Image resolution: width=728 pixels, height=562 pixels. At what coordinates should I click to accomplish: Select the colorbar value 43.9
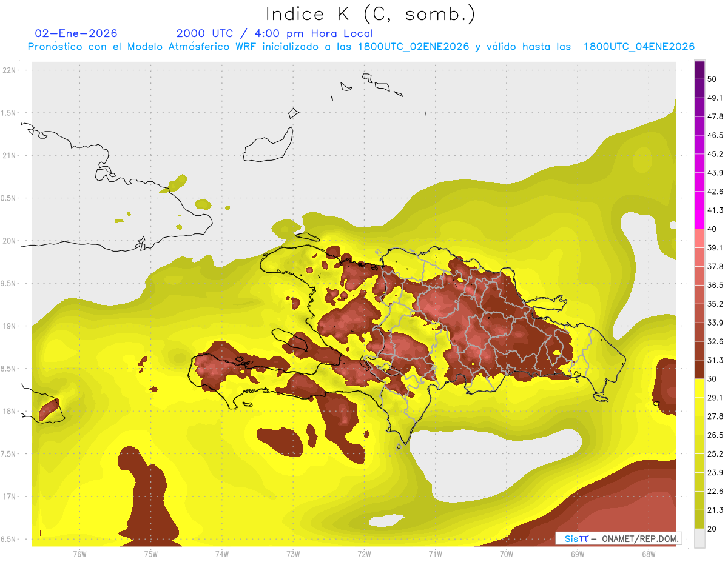[715, 173]
